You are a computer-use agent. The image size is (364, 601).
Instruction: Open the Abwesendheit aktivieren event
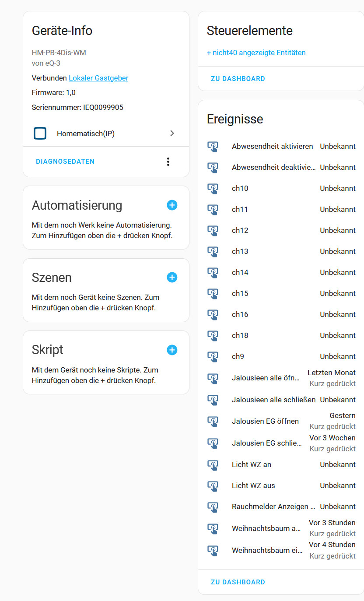272,147
